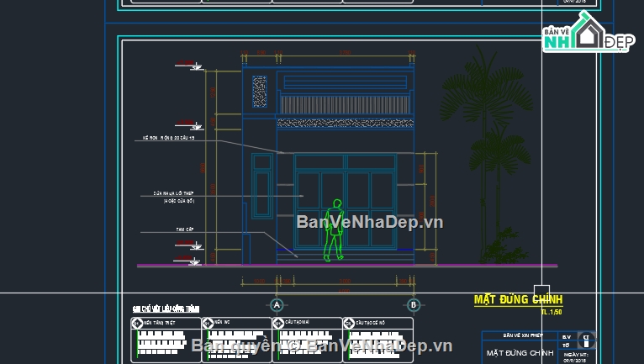644x364 pixels.
Task: Select the NGÀY HT date cell
Action: point(575,357)
